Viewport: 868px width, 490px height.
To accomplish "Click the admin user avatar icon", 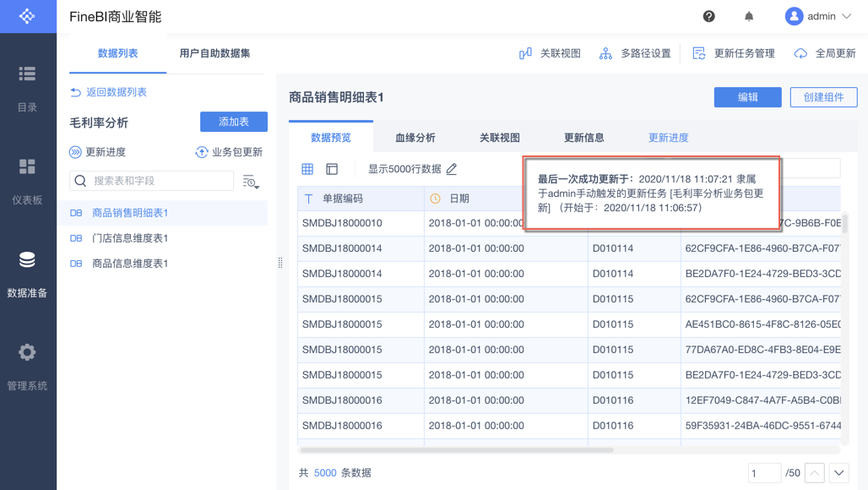I will coord(794,16).
